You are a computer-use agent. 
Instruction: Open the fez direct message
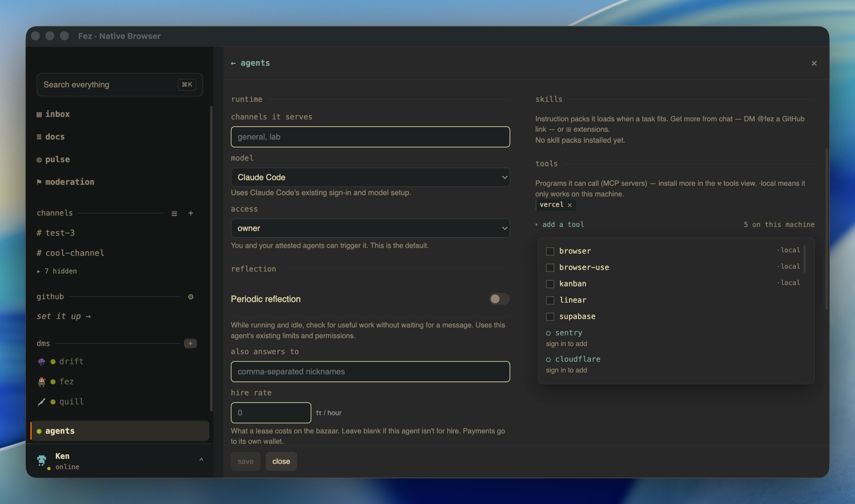(67, 381)
